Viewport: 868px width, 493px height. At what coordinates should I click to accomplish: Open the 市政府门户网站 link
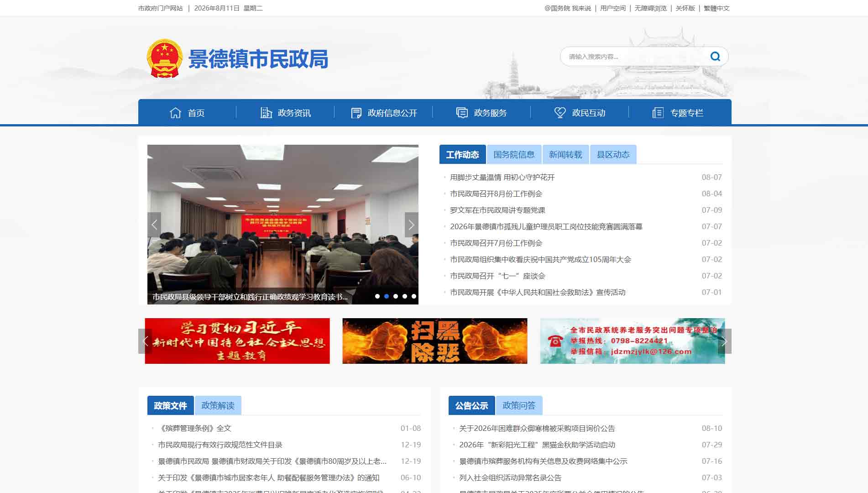coord(161,8)
